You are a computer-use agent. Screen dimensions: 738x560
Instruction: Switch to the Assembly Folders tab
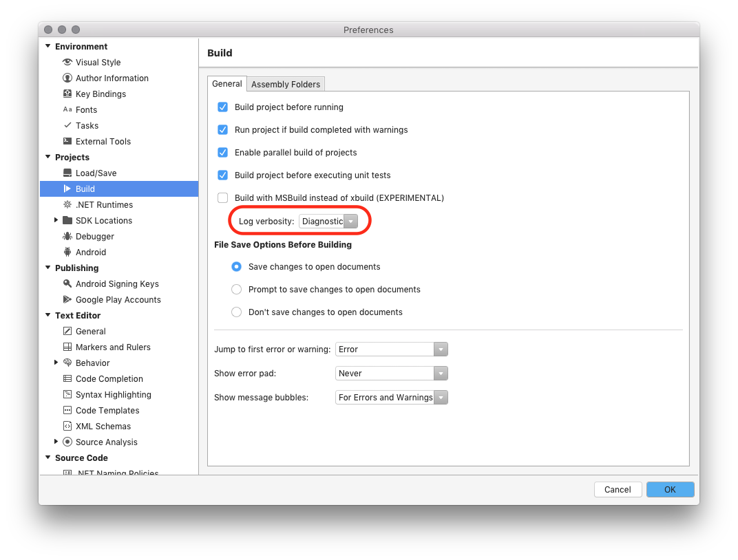coord(285,83)
